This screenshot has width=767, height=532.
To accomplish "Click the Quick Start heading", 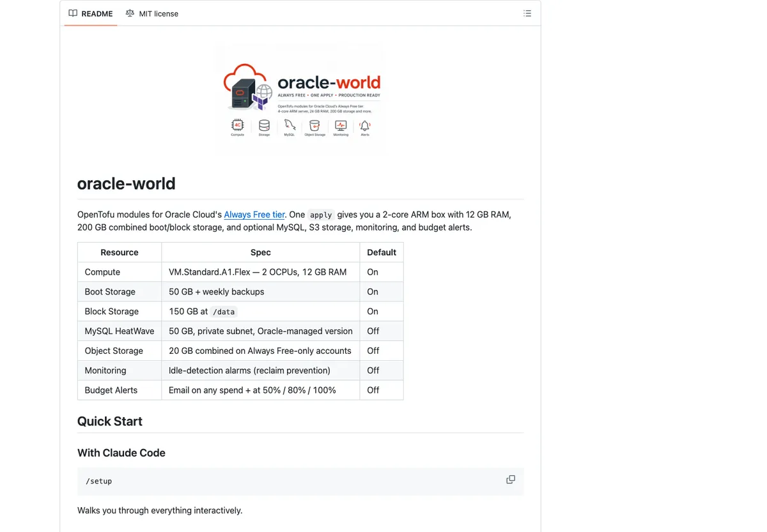I will tap(110, 422).
